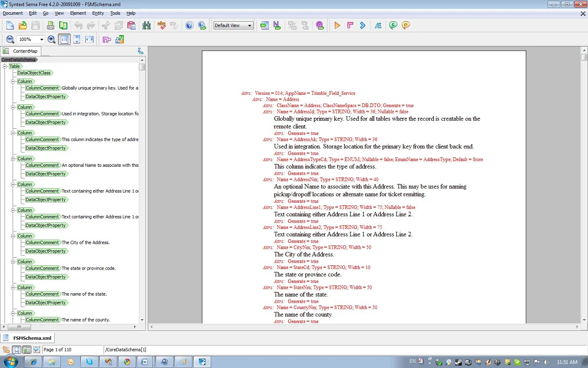
Task: Select ColumnComment 'The City of the Address'
Action: 67,242
